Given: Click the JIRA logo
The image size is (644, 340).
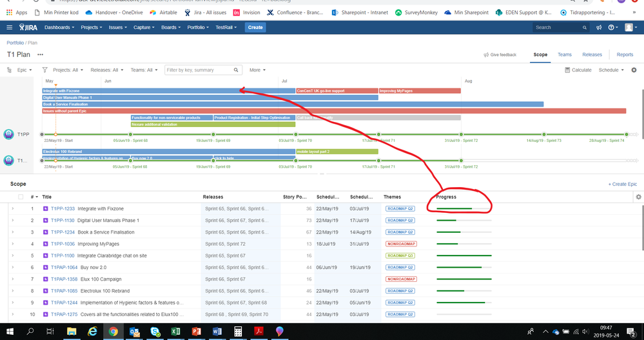Looking at the screenshot, I should point(28,28).
